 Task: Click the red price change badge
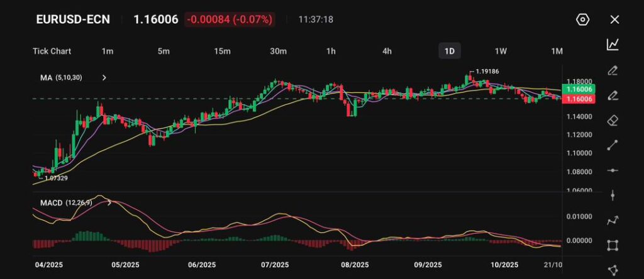(229, 19)
